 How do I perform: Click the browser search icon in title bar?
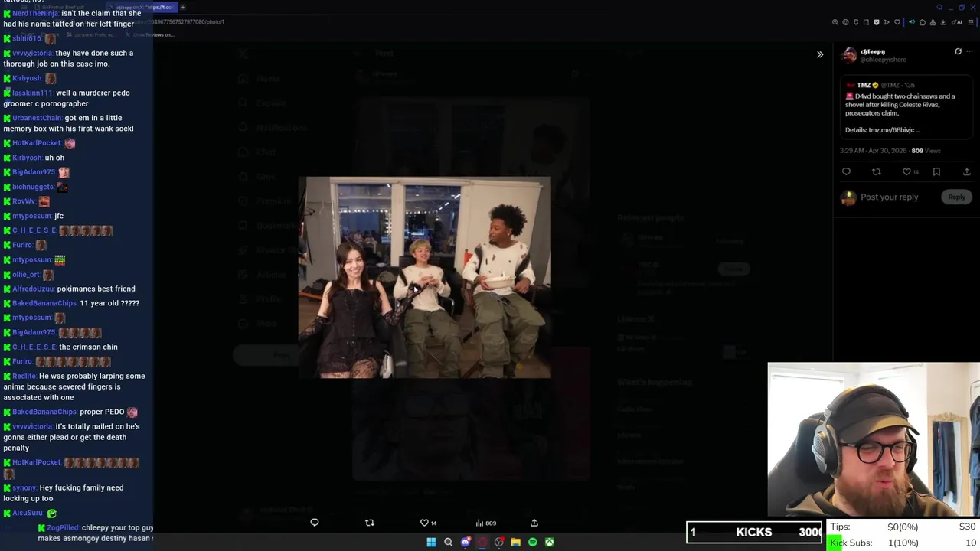939,7
